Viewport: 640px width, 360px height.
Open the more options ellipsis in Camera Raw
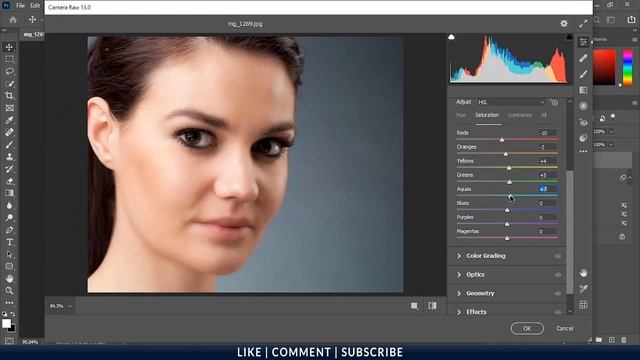(x=583, y=151)
